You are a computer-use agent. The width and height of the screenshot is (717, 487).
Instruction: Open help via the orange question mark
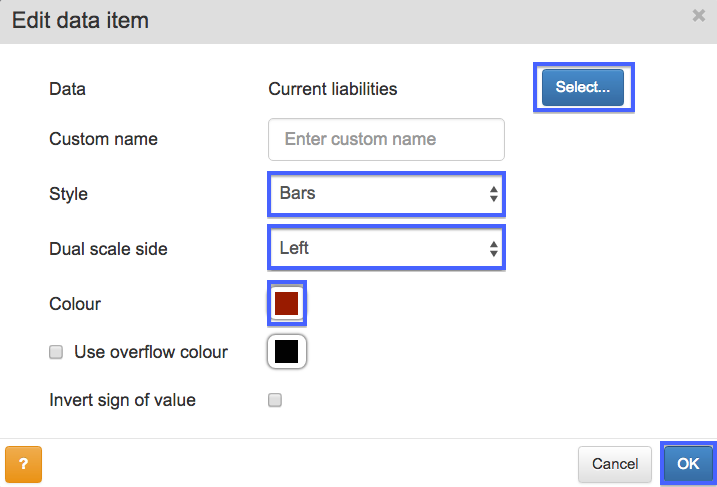click(x=23, y=464)
